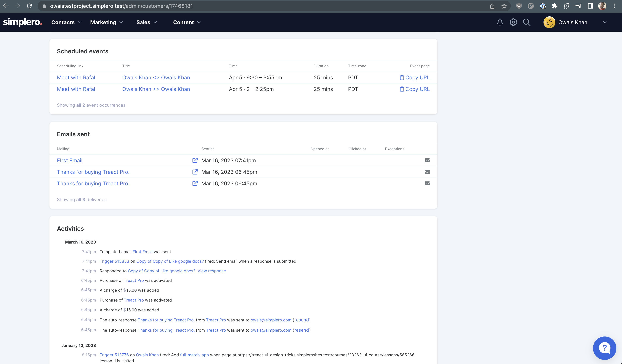Expand the Contacts menu
The image size is (622, 364).
(66, 22)
